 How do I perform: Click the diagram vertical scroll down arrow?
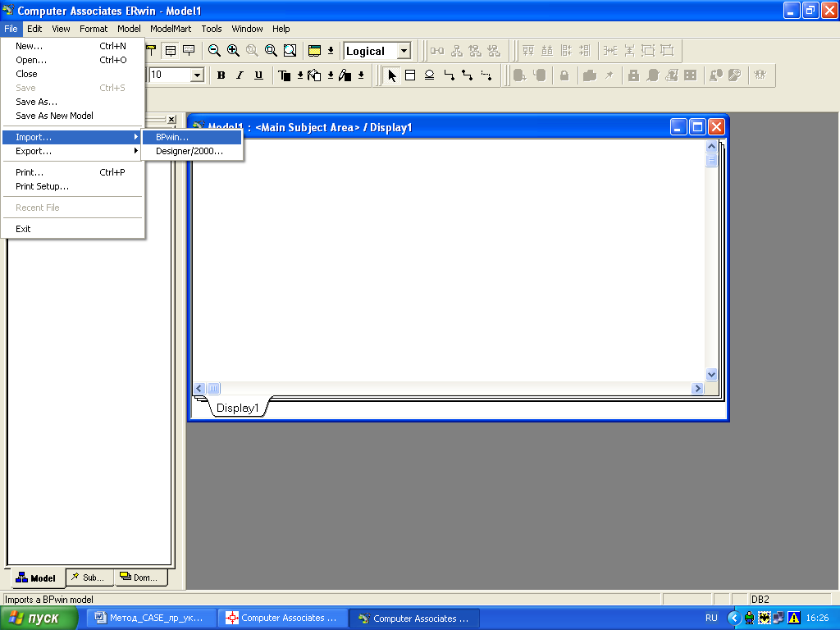711,374
